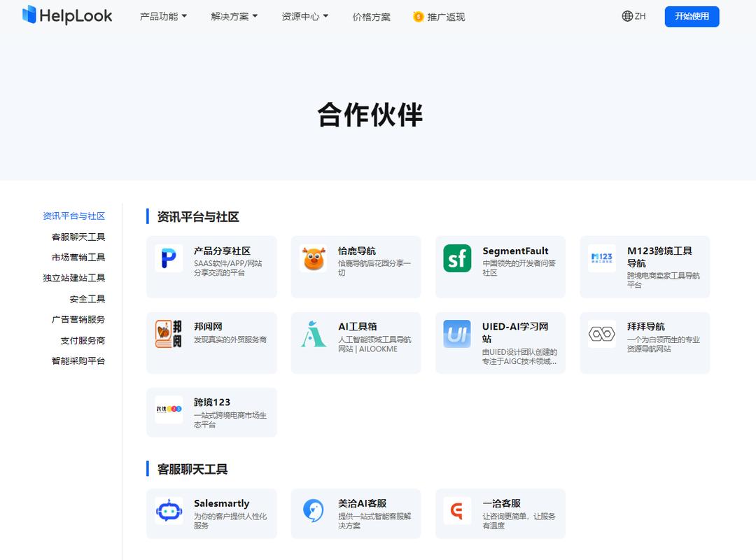Click the gold coin icon beside 推广返现
The width and height of the screenshot is (756, 560).
click(x=418, y=17)
